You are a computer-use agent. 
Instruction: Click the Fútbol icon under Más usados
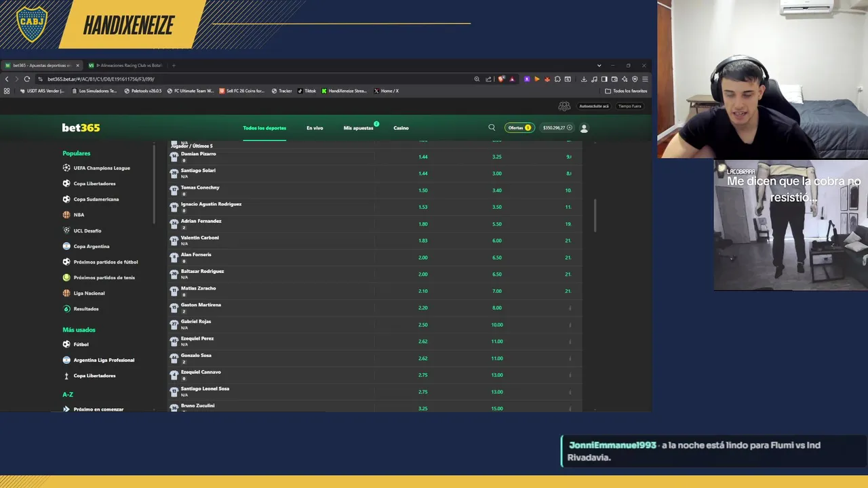66,344
